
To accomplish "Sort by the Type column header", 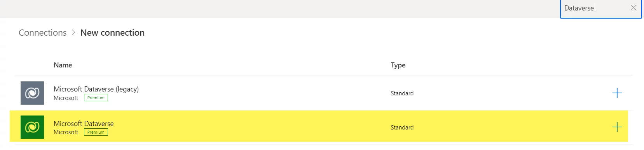I will (x=398, y=65).
